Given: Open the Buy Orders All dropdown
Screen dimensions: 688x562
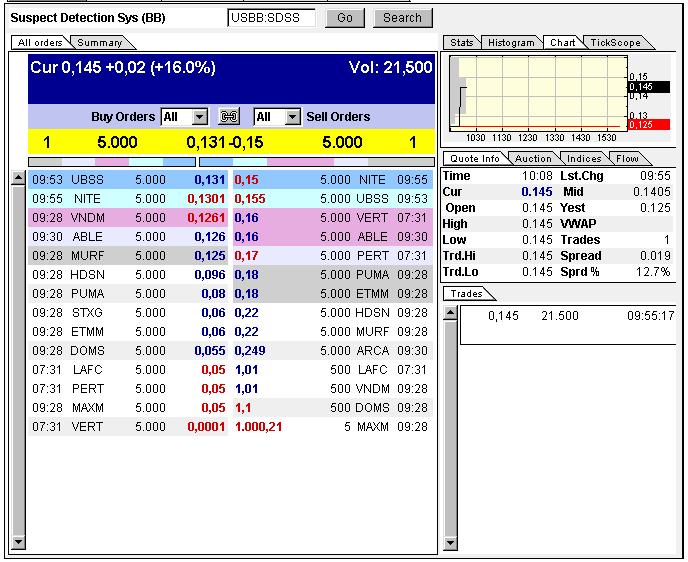Looking at the screenshot, I should click(x=184, y=117).
